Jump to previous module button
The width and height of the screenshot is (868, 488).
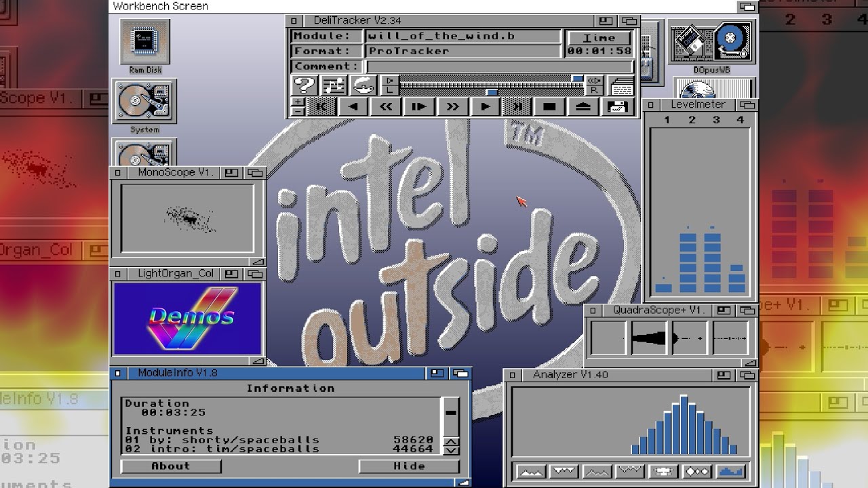click(x=321, y=106)
